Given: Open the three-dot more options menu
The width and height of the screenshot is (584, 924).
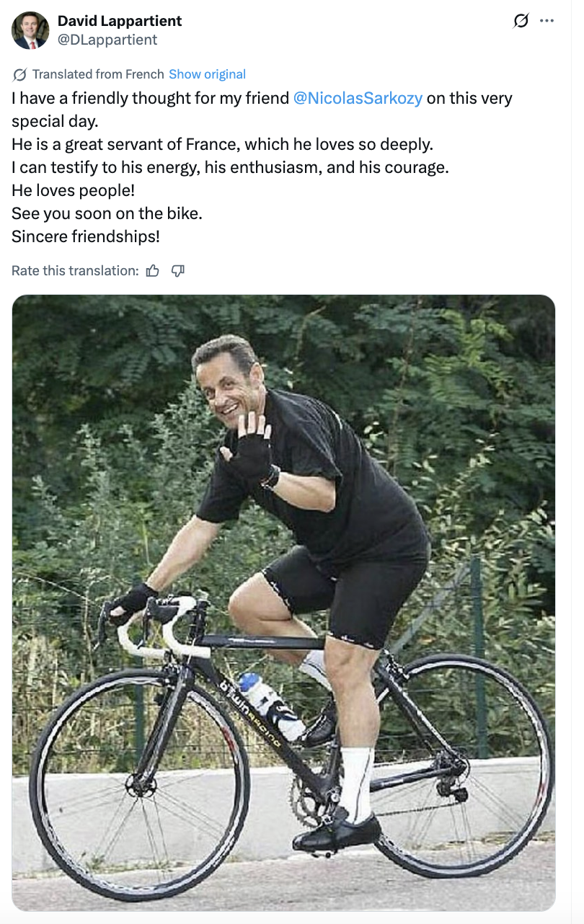Looking at the screenshot, I should (x=547, y=21).
